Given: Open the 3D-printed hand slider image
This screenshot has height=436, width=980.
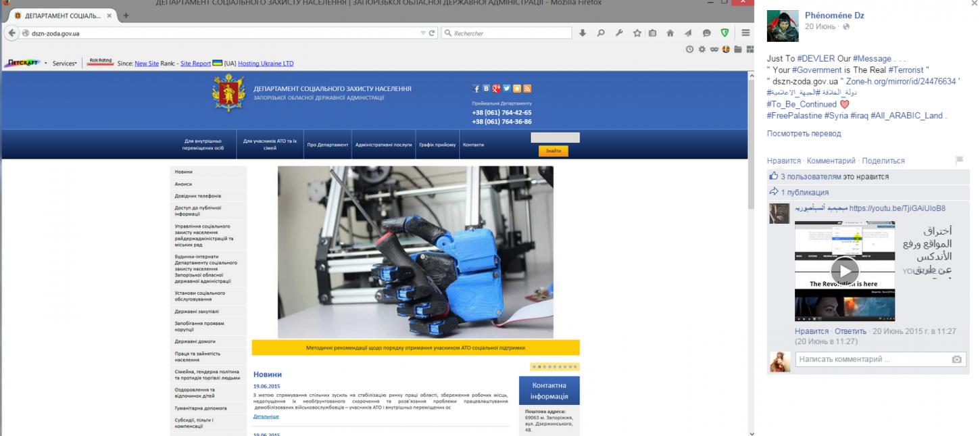Looking at the screenshot, I should [416, 252].
